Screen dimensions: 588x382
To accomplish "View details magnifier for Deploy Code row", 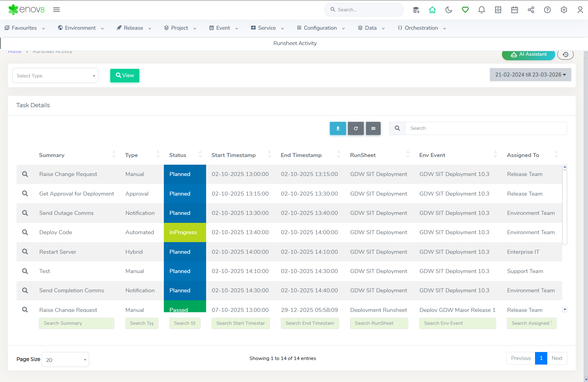I will (25, 232).
